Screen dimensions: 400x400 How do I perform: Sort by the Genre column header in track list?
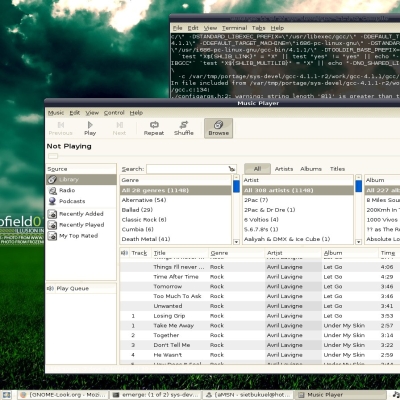pos(237,253)
